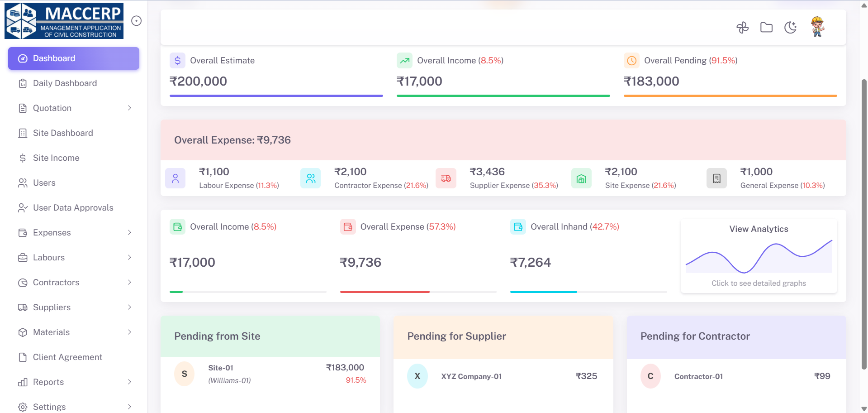Click the circle toggle to collapse the sidebar
This screenshot has width=868, height=413.
[137, 21]
